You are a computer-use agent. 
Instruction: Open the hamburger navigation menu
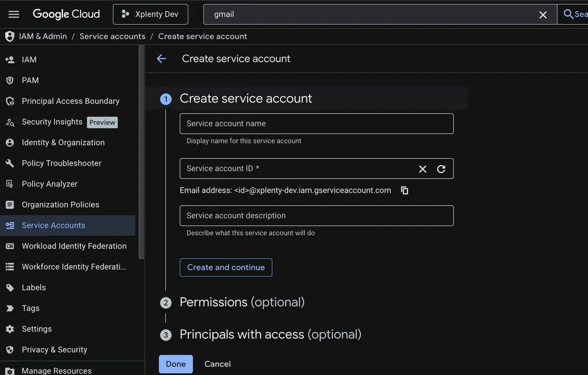point(14,14)
